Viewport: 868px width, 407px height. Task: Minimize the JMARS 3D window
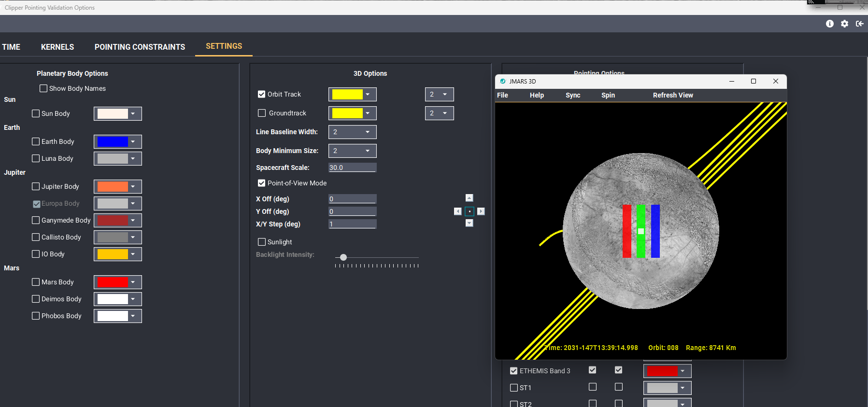tap(732, 81)
